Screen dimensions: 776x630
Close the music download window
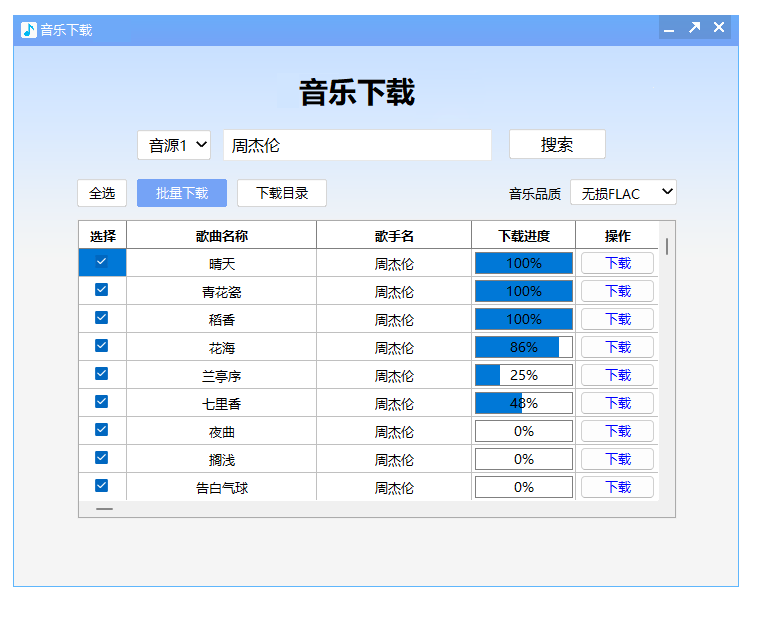[719, 28]
